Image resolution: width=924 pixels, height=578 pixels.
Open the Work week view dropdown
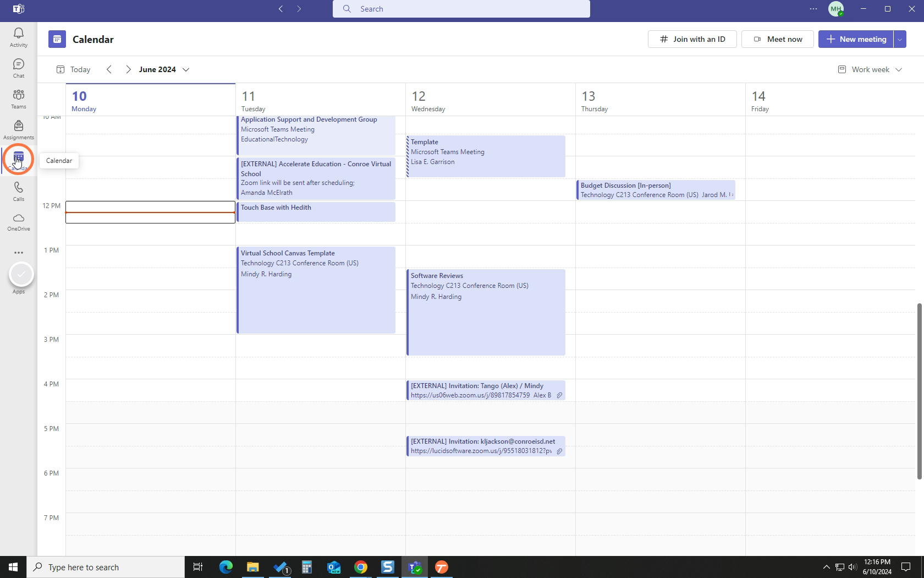pos(870,69)
